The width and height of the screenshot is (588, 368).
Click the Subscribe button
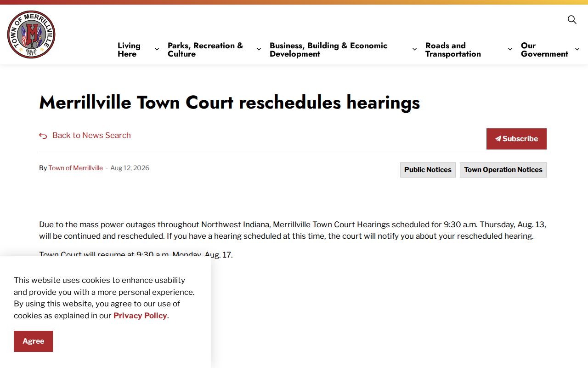pyautogui.click(x=516, y=139)
